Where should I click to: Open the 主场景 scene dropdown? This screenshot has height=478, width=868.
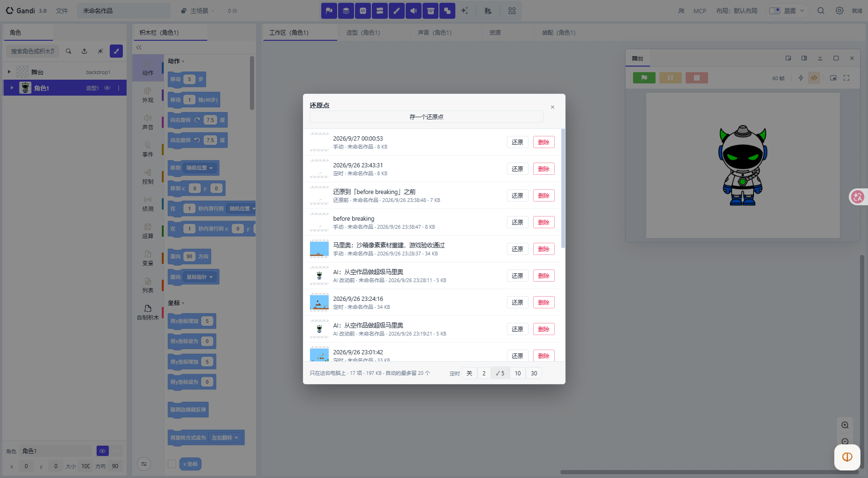[197, 11]
